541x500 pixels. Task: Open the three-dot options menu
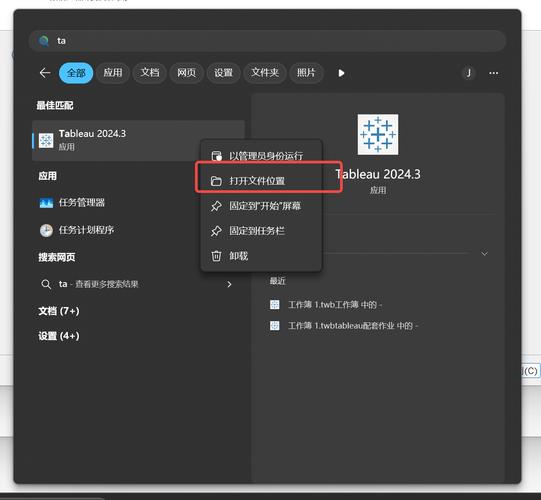494,73
